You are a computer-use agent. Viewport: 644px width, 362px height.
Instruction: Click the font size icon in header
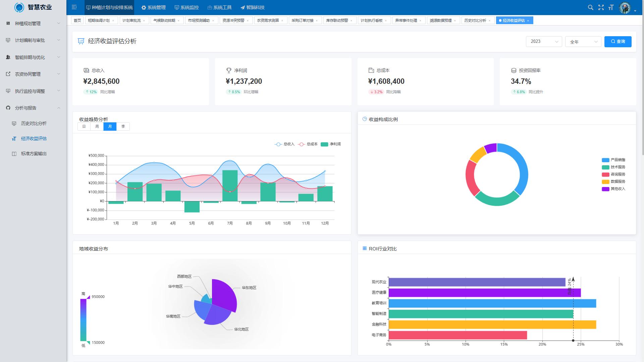(611, 7)
